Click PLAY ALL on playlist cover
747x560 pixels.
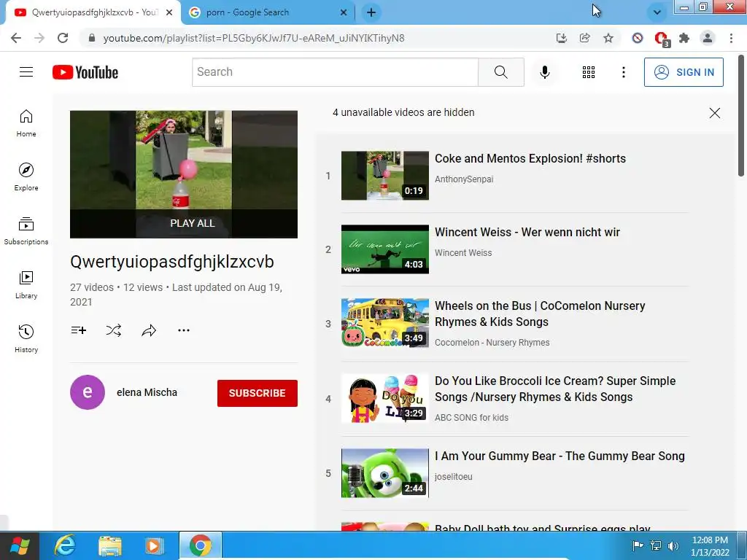click(193, 223)
